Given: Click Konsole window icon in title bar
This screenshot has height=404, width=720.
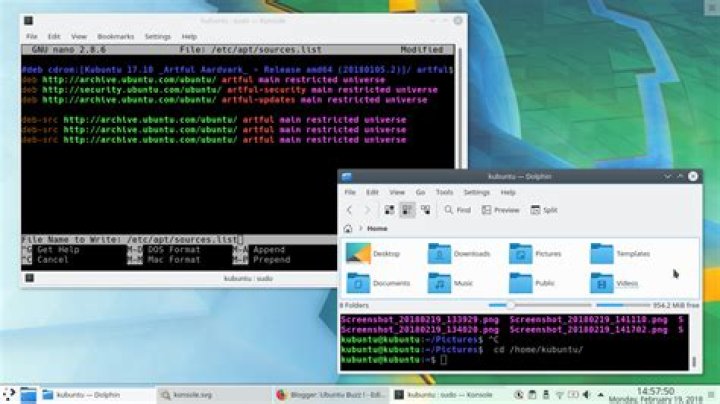Looking at the screenshot, I should point(28,21).
